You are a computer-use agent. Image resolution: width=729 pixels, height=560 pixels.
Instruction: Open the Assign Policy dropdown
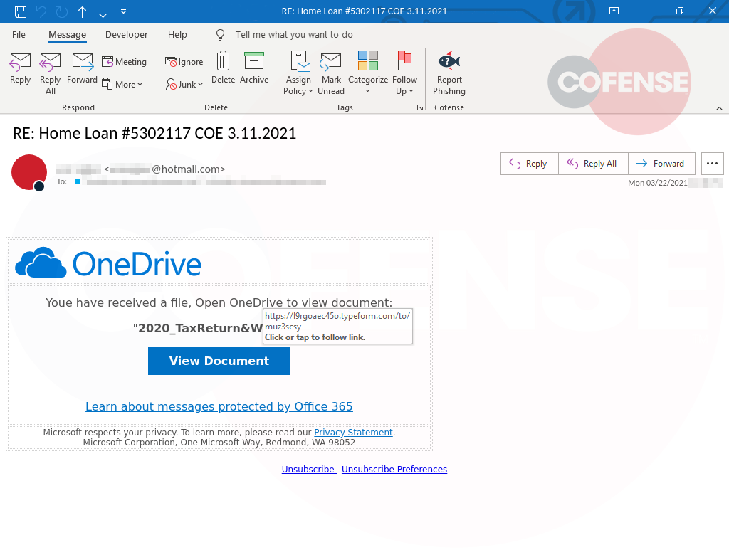click(298, 73)
